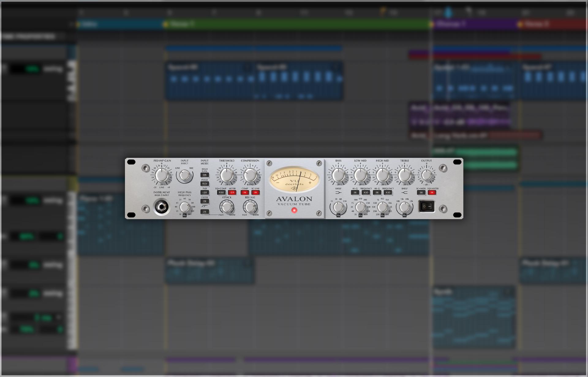This screenshot has height=377, width=588.
Task: Toggle the Low Mid Frequency X10 button
Action: pos(366,192)
